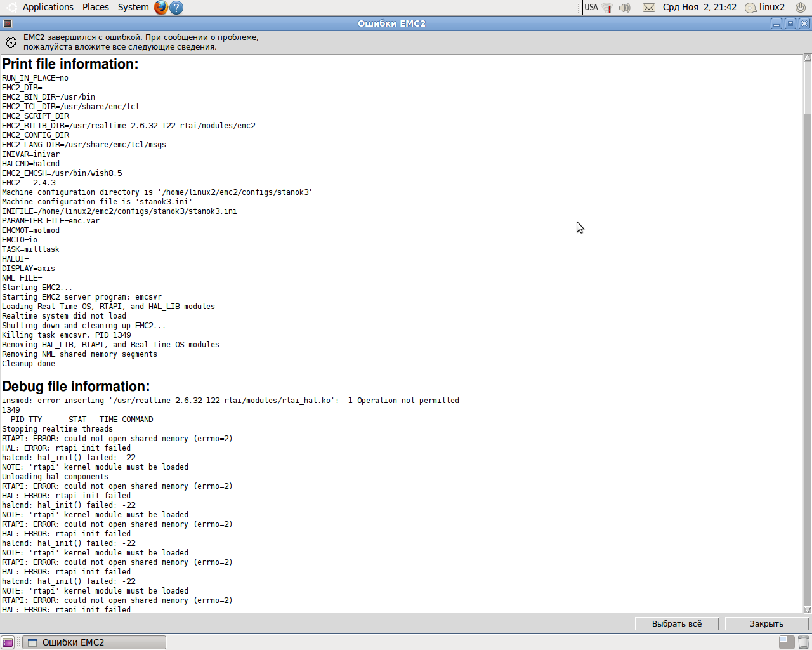Click the EMC2_LANG_DIR line

(x=84, y=145)
